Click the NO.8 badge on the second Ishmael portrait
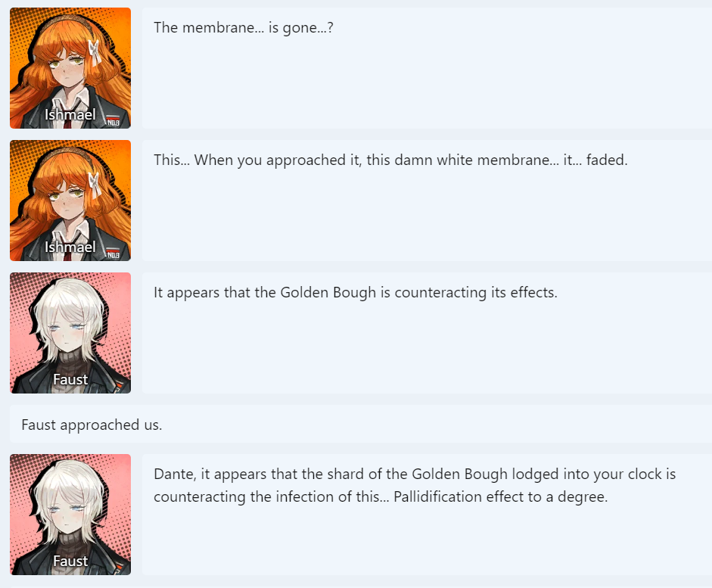The image size is (712, 588). 113,254
